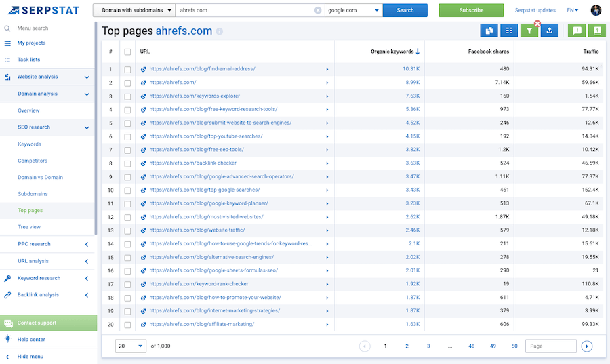Check the box for google-advanced-search-operators row

pos(127,177)
